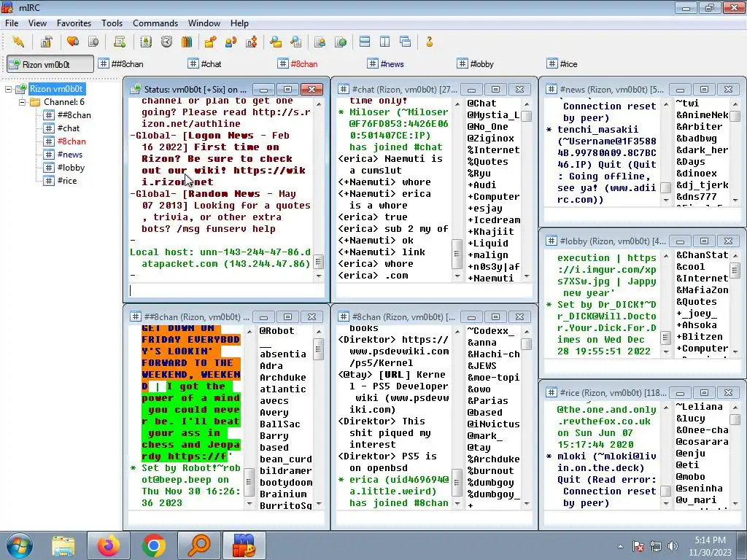Open the View menu

[37, 23]
